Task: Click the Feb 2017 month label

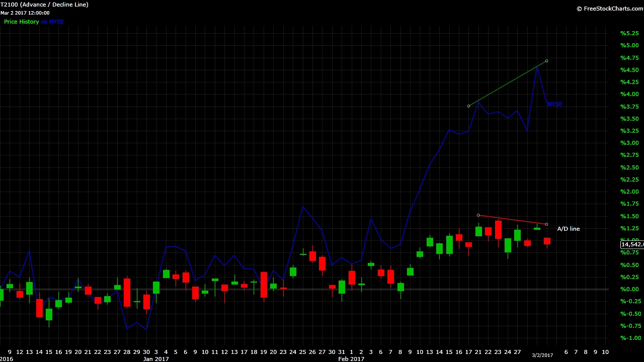Action: point(351,359)
